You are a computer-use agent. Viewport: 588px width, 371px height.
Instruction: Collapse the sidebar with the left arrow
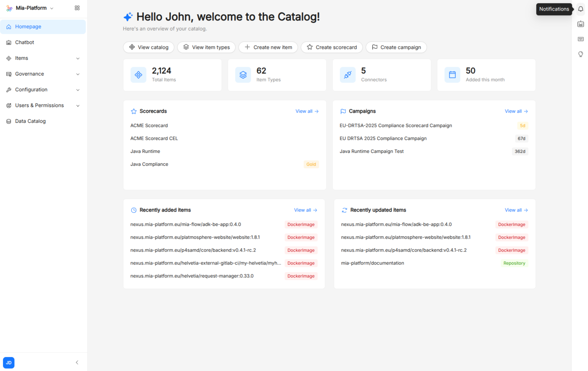[77, 362]
